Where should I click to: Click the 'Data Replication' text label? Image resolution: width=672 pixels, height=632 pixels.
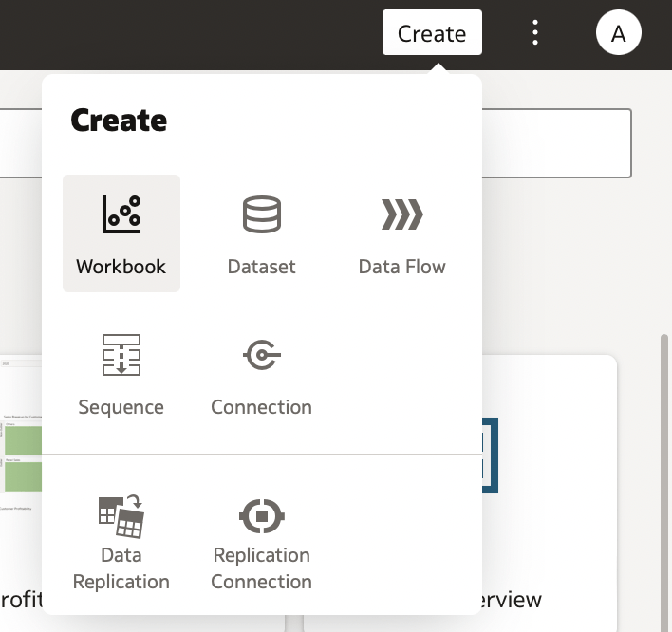click(121, 568)
